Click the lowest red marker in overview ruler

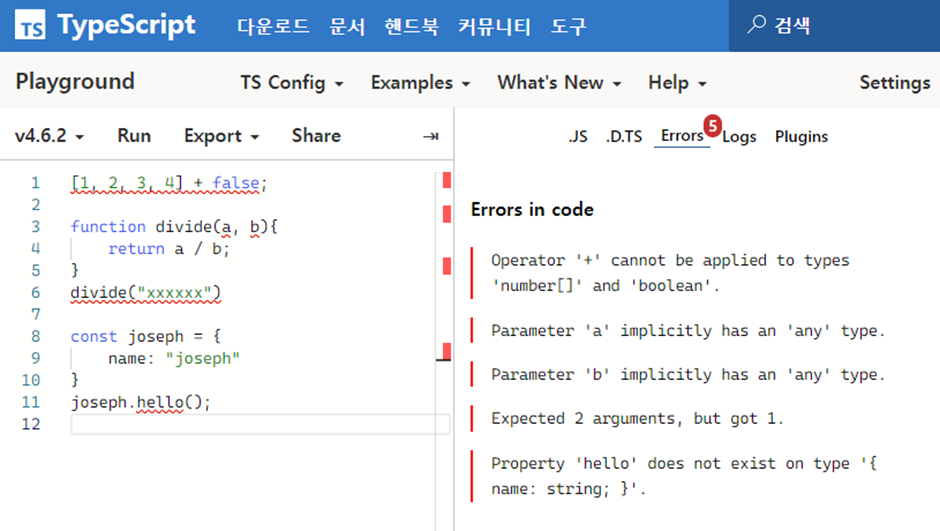tap(447, 351)
